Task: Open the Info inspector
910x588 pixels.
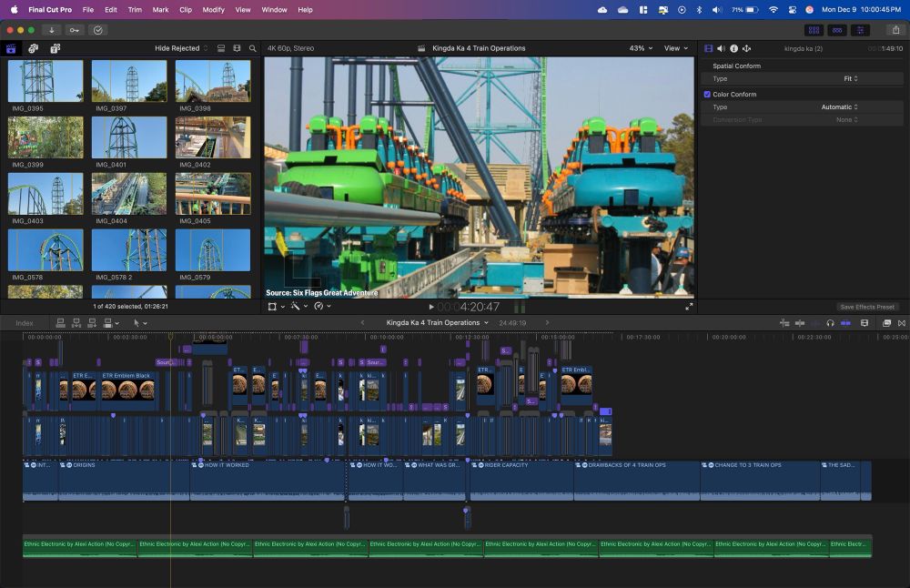Action: point(734,49)
